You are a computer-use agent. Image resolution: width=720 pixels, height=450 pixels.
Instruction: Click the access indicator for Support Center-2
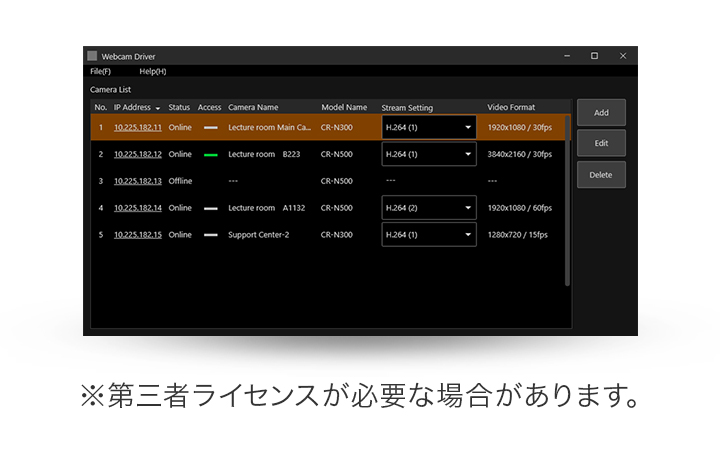tap(210, 235)
